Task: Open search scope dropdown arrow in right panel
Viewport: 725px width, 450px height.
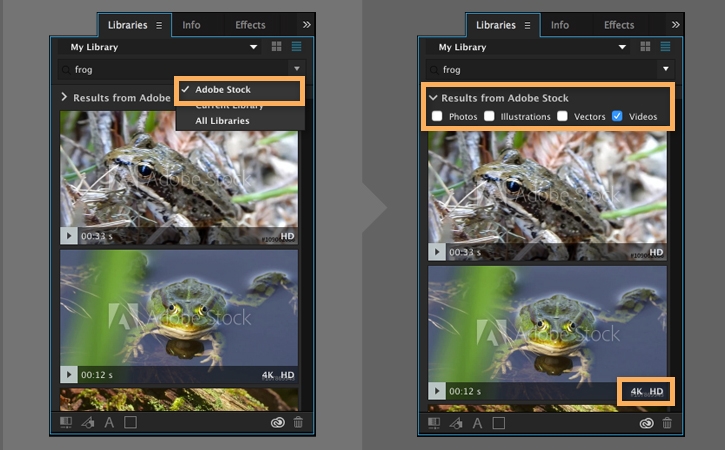Action: (x=665, y=69)
